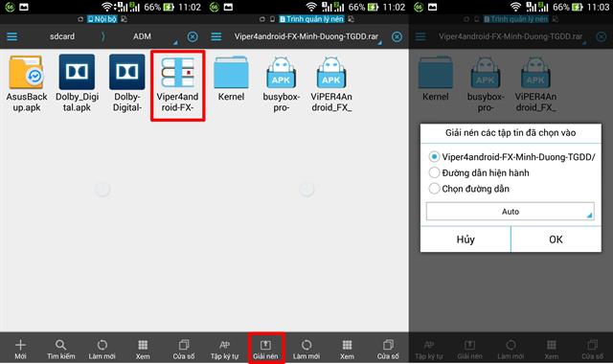Open the Dolby_Digital.apk file
Viewport: 613px width, 364px height.
(77, 83)
